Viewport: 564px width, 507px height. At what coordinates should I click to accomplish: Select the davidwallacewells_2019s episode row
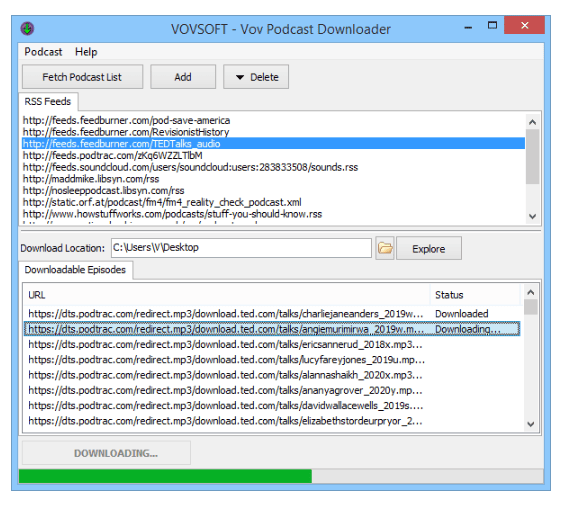pyautogui.click(x=272, y=406)
